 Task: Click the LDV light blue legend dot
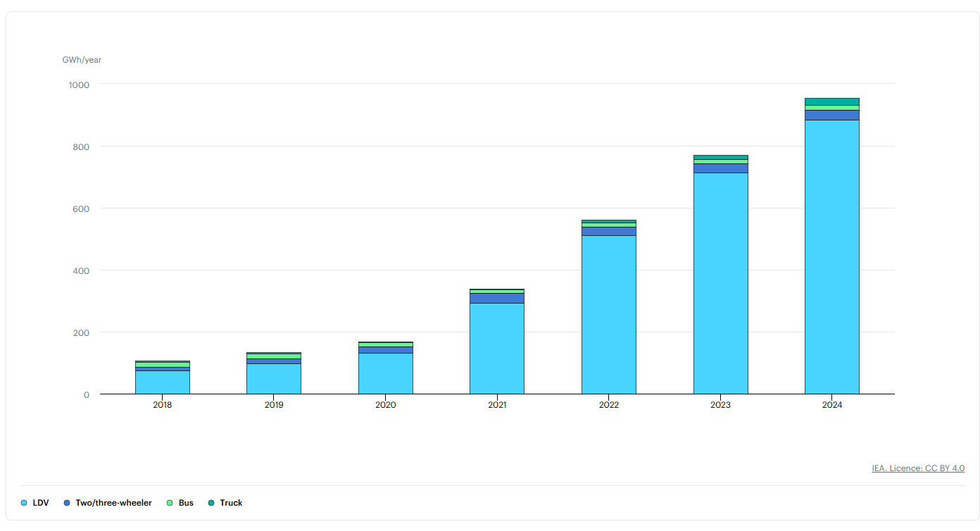pos(24,503)
